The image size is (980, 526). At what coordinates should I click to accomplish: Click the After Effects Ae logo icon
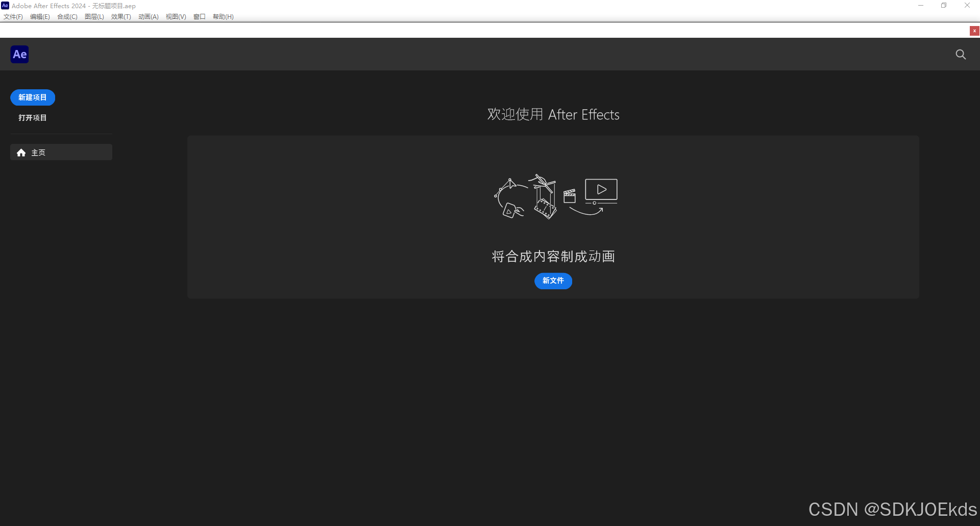coord(19,54)
